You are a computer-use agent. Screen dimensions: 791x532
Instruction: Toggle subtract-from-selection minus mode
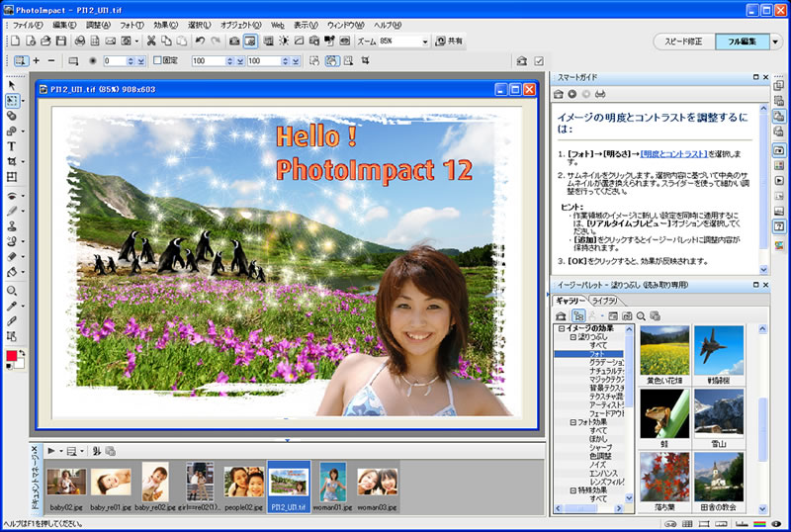click(51, 60)
